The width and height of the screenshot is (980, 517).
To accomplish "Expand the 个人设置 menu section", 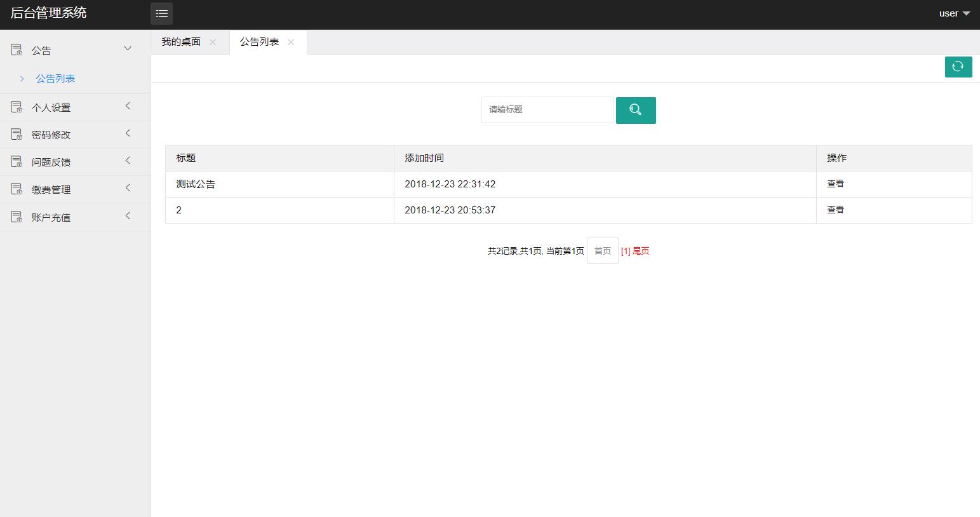I will [128, 106].
